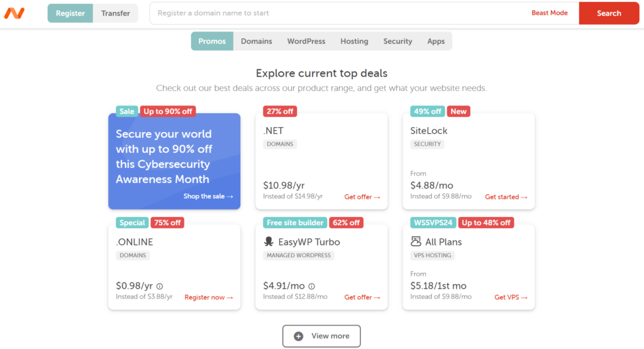This screenshot has width=644, height=349.
Task: Click the Namecheap logo icon
Action: click(x=14, y=13)
